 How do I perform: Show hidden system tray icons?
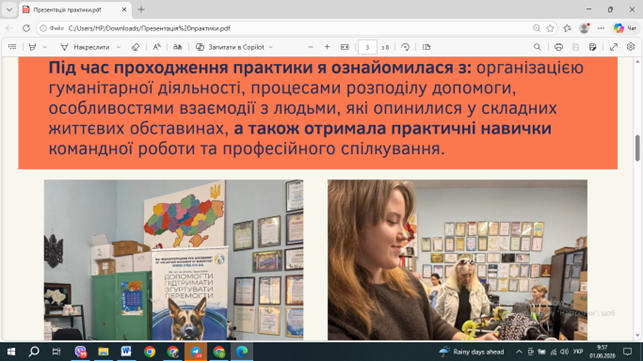point(519,352)
